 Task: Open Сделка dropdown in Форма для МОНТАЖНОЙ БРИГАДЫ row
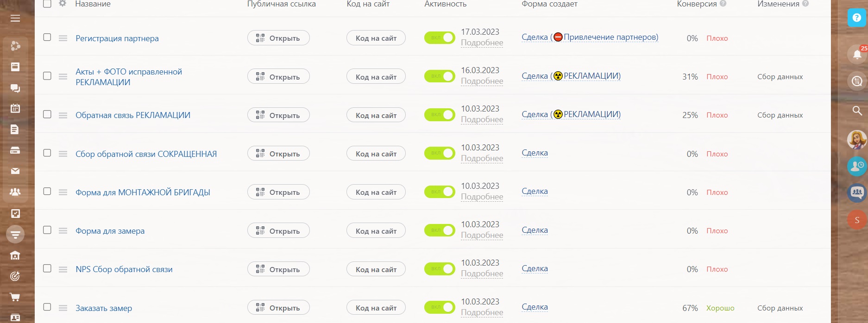[535, 191]
